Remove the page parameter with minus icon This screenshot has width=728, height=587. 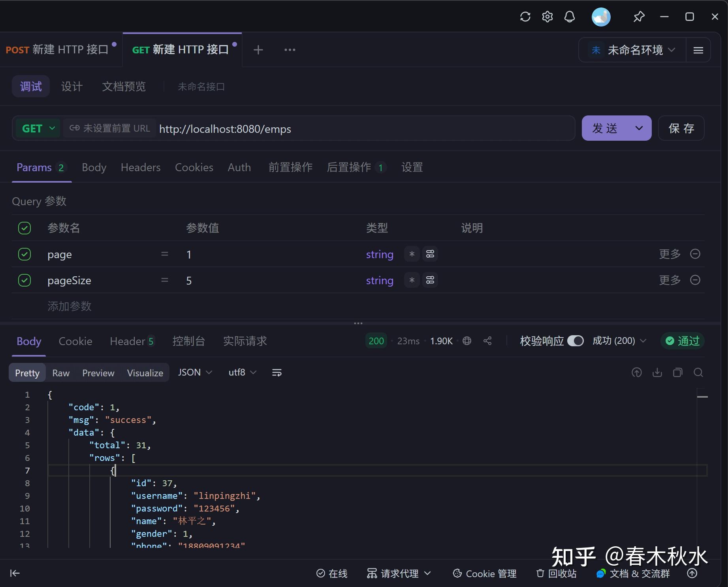695,254
